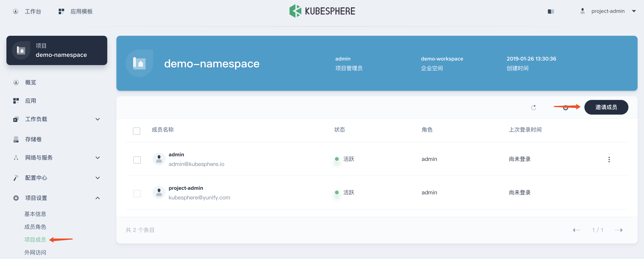The height and width of the screenshot is (259, 644).
Task: Open basic info (基本信息) settings
Action: [35, 214]
